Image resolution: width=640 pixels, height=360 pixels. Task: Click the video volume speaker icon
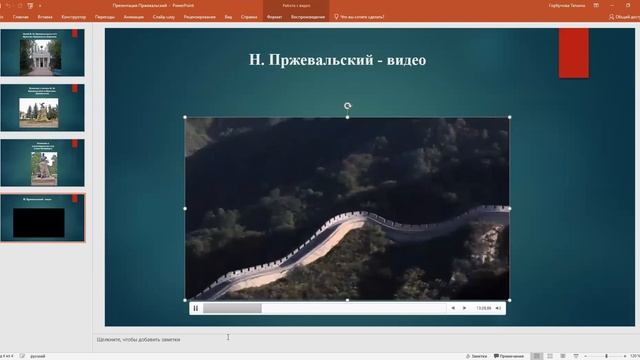(x=498, y=308)
